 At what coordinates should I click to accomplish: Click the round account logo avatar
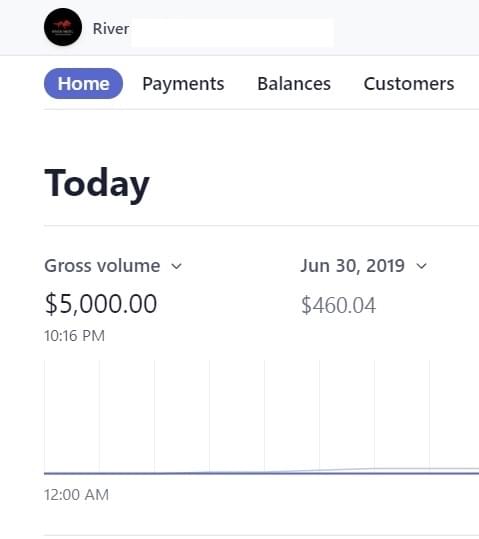(63, 27)
